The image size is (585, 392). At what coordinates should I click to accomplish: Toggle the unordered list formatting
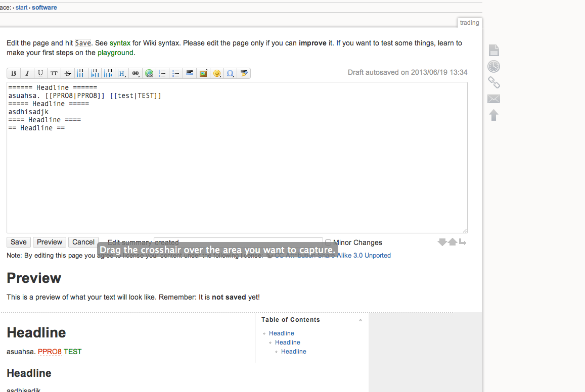(175, 73)
